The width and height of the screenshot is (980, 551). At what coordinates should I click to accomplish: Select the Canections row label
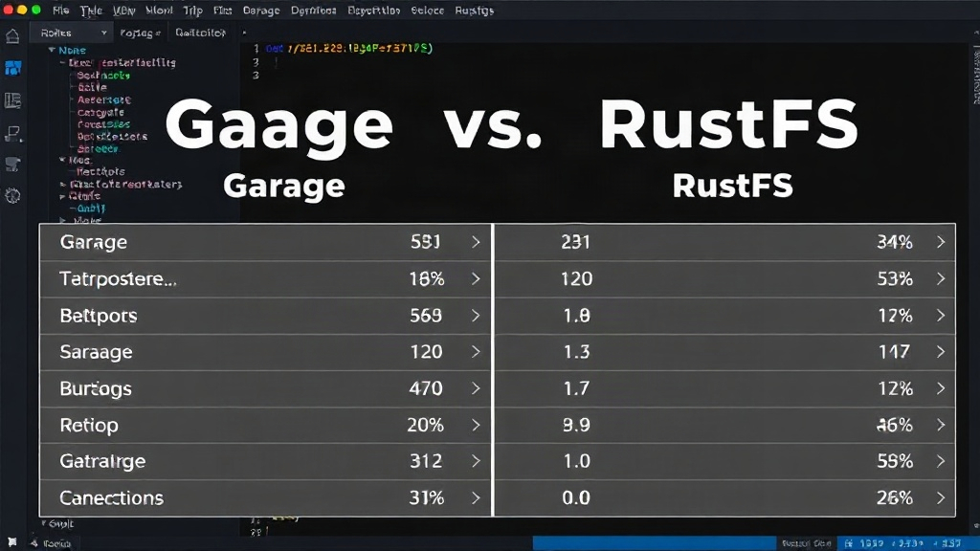point(111,497)
